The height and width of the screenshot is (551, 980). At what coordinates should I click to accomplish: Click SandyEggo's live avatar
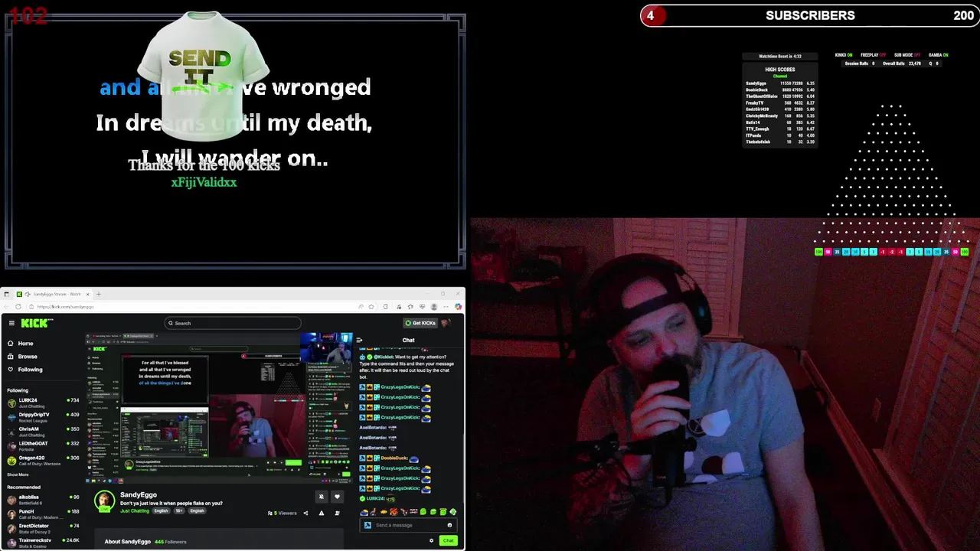tap(104, 501)
